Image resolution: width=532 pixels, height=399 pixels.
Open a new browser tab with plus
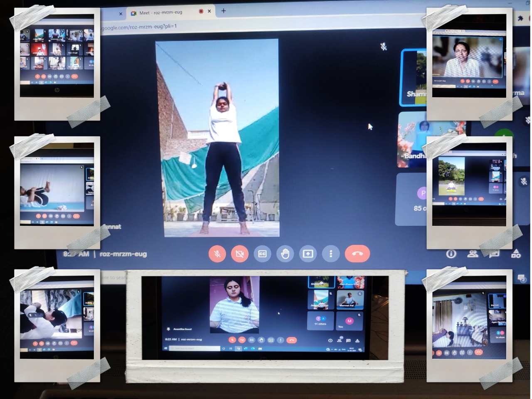(224, 11)
